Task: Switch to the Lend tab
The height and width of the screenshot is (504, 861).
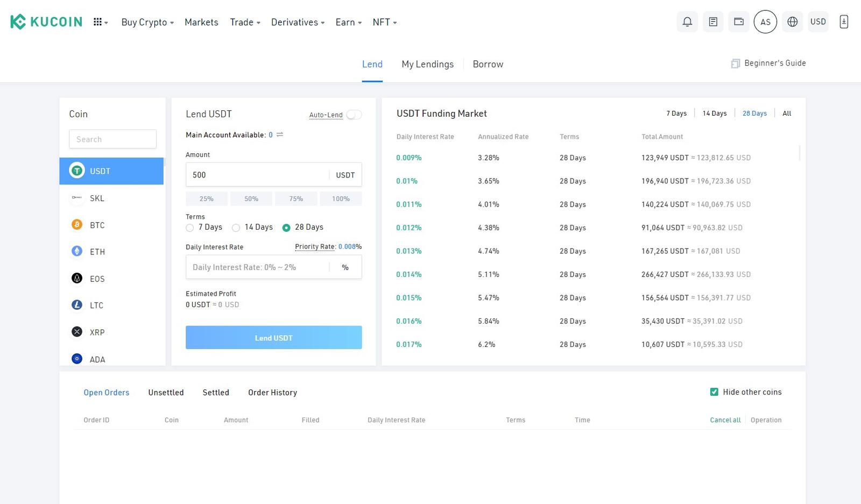Action: click(372, 64)
